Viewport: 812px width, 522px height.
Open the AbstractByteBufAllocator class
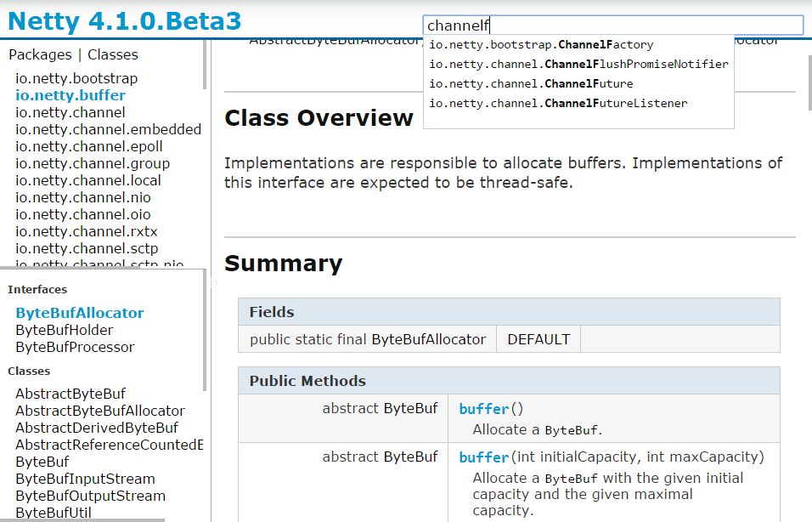pyautogui.click(x=100, y=411)
